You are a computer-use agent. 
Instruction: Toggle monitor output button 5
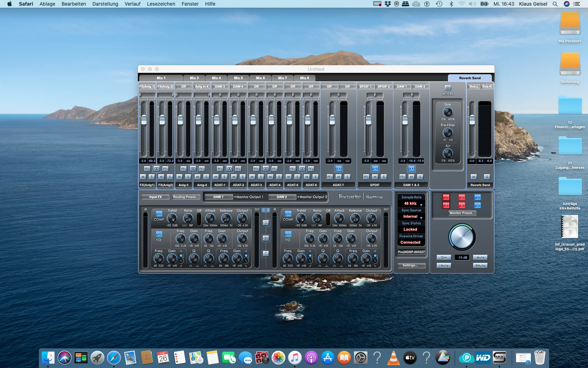tap(477, 197)
